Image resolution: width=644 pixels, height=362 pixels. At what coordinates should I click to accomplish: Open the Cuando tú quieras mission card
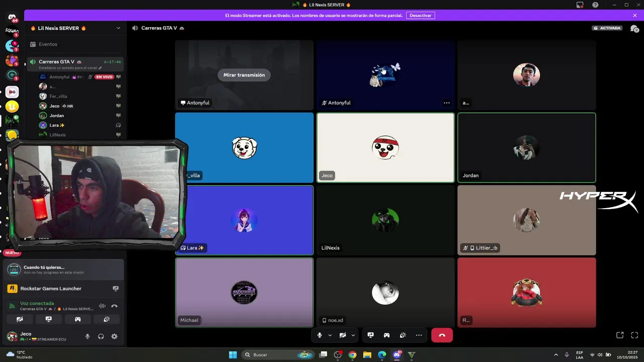click(x=63, y=269)
